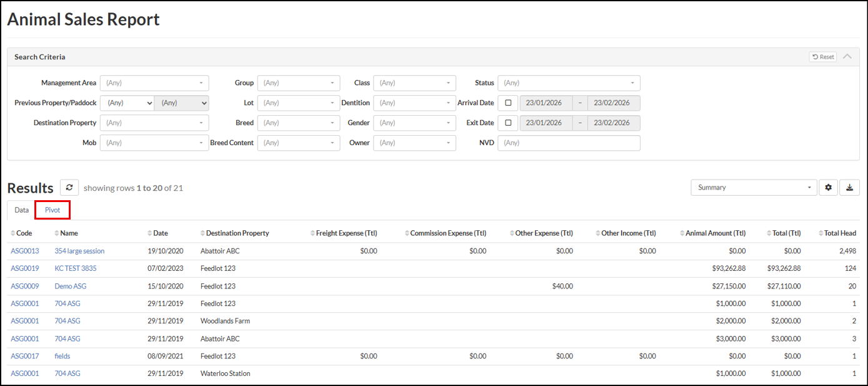Open the Summary view dropdown
Screen dimensions: 868x386
tap(753, 188)
